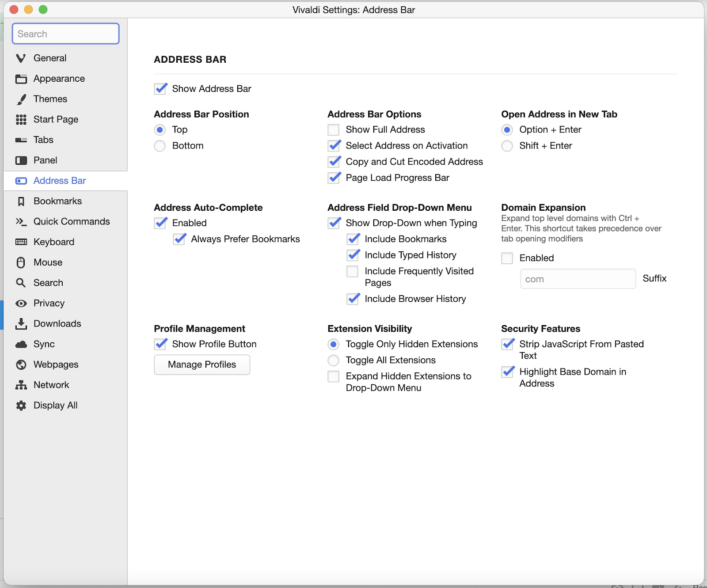Uncheck Always Prefer Bookmarks
Screen dimensions: 707x588
click(x=179, y=239)
